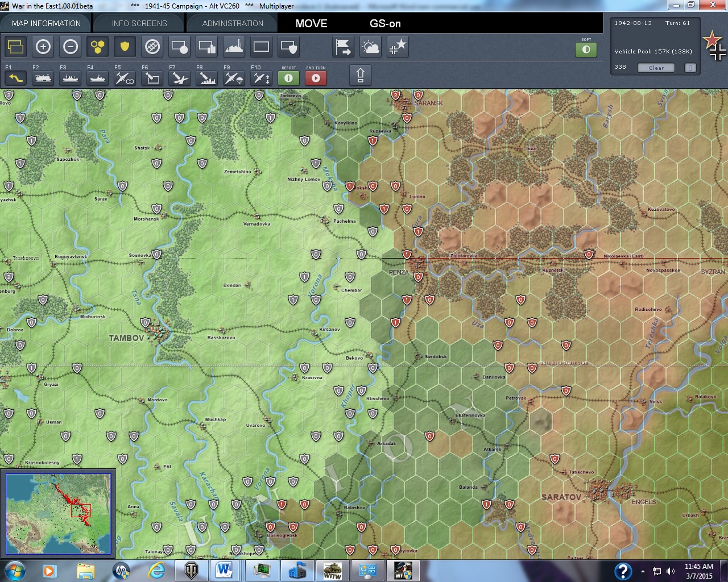Open World of Tanks taskbar icon
The width and height of the screenshot is (728, 582).
(x=192, y=571)
